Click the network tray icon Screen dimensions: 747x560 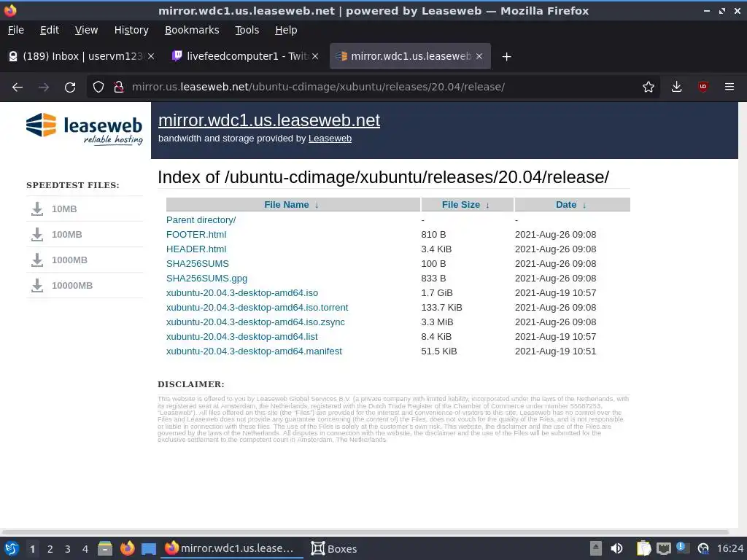(663, 549)
